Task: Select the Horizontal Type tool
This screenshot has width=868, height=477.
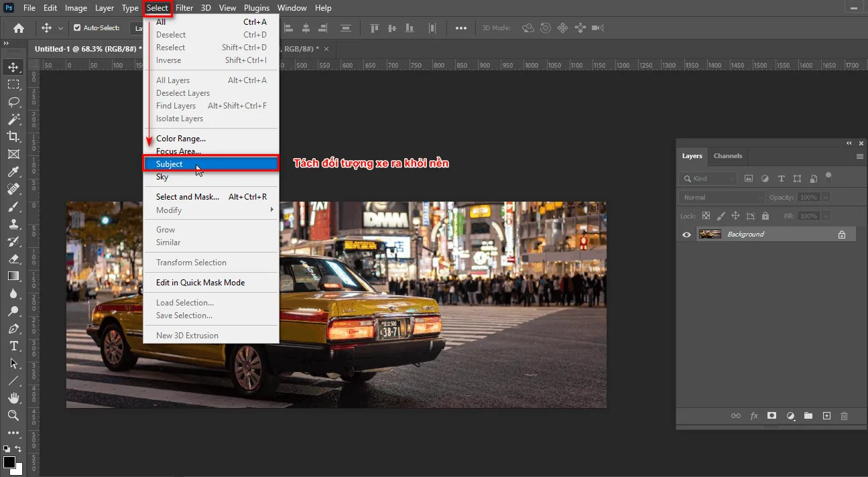Action: coord(15,346)
